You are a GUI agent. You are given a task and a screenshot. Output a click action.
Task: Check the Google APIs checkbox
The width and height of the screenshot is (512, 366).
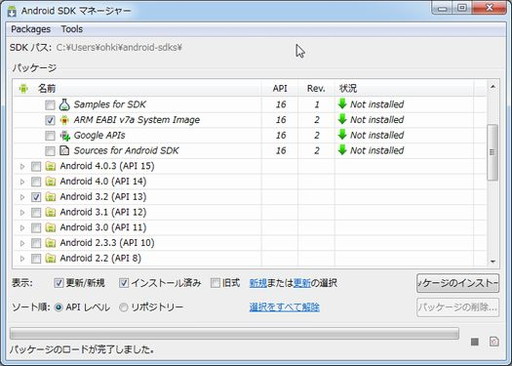click(x=50, y=136)
